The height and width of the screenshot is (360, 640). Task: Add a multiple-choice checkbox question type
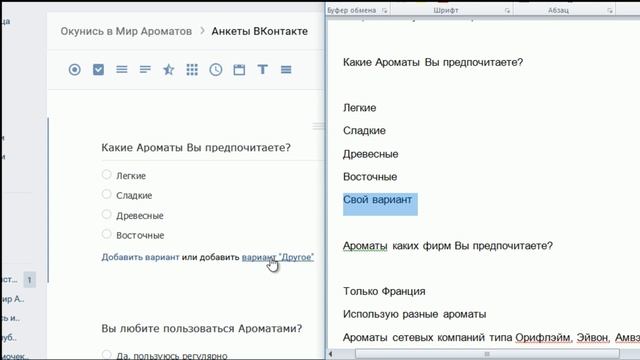pyautogui.click(x=98, y=69)
